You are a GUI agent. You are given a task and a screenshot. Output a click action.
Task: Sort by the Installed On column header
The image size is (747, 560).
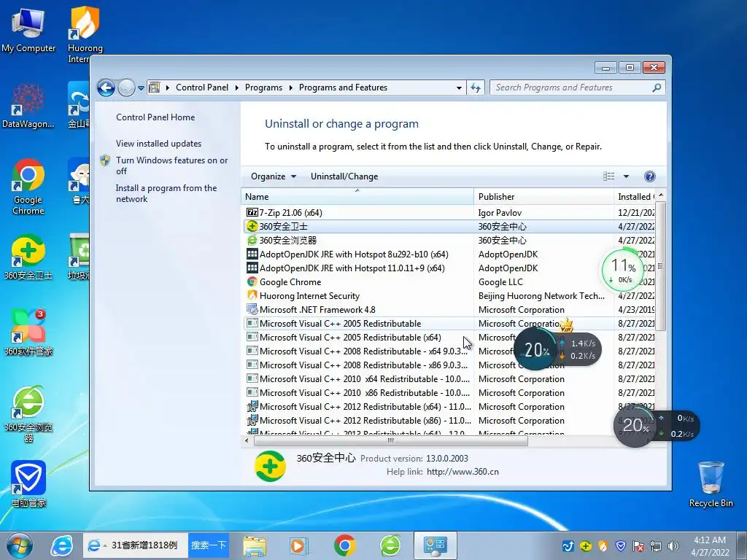[x=635, y=197]
